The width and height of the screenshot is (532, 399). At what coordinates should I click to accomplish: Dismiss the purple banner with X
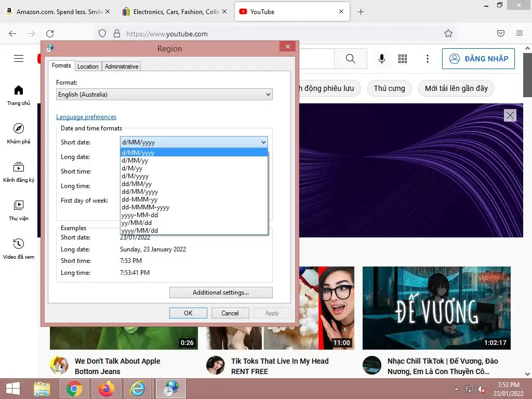510,115
